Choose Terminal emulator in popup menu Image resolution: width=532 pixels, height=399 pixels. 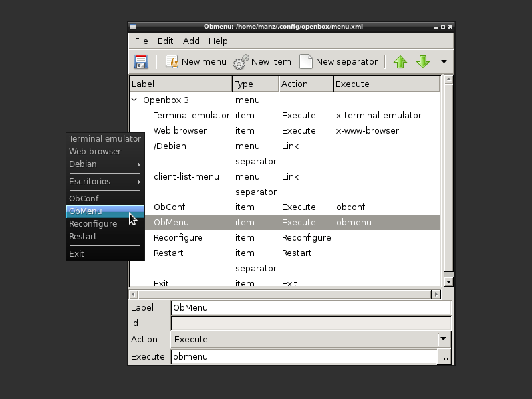click(105, 139)
